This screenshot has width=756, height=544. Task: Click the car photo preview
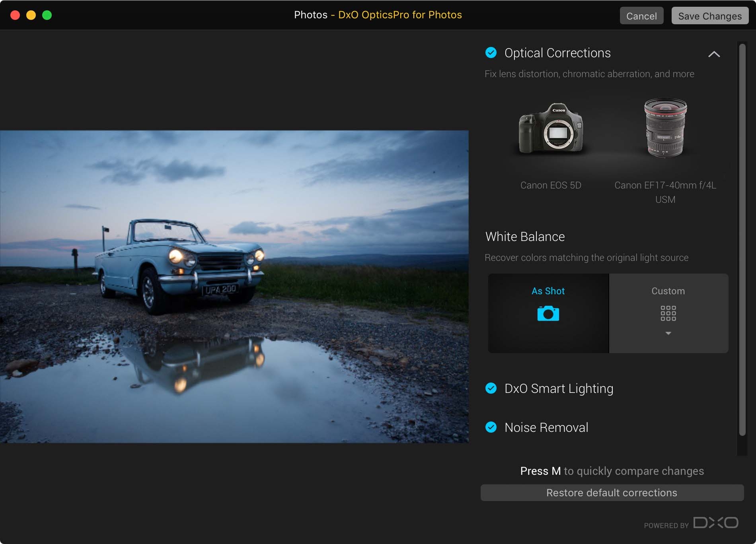click(x=234, y=287)
